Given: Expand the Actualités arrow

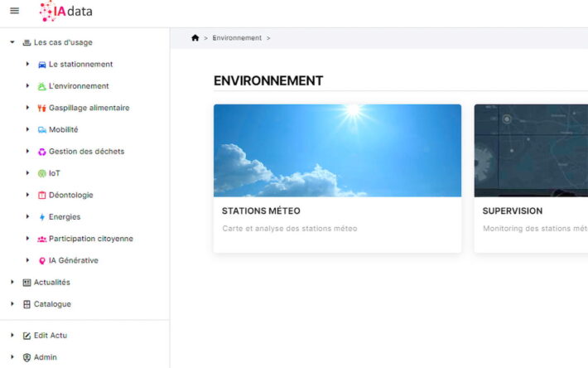Looking at the screenshot, I should coord(12,282).
